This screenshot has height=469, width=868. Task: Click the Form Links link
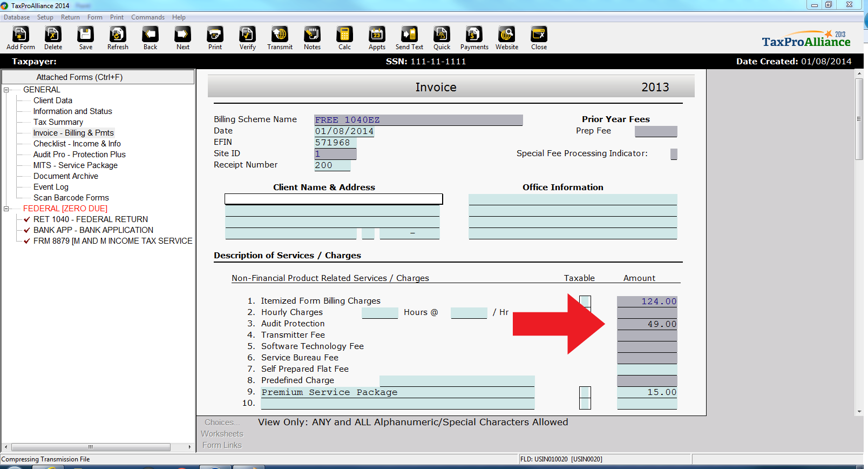tap(222, 445)
